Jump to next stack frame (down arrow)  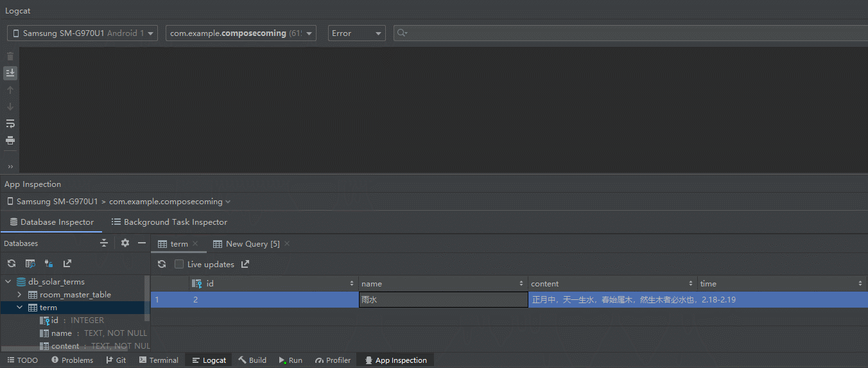click(x=10, y=107)
